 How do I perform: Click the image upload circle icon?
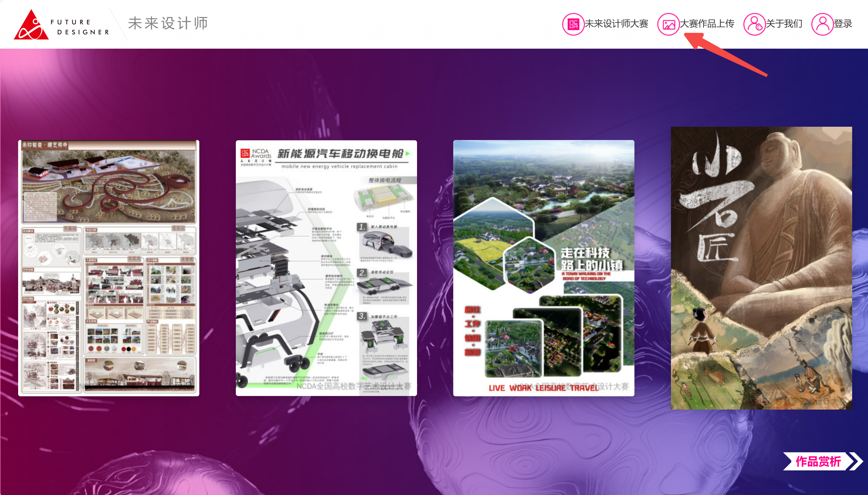pos(668,24)
